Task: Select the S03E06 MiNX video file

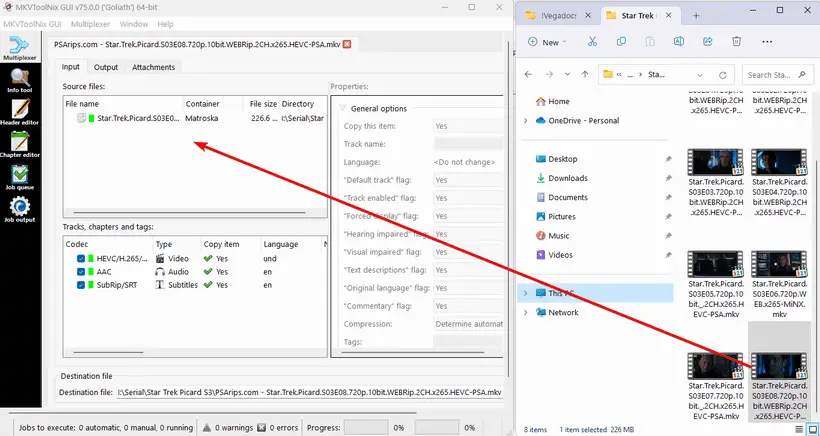Action: (780, 285)
